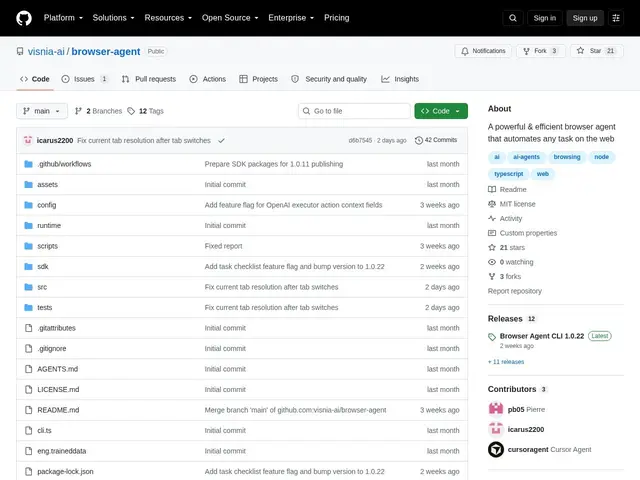This screenshot has height=480, width=640.
Task: Click the GitHub logo icon
Action: (24, 18)
